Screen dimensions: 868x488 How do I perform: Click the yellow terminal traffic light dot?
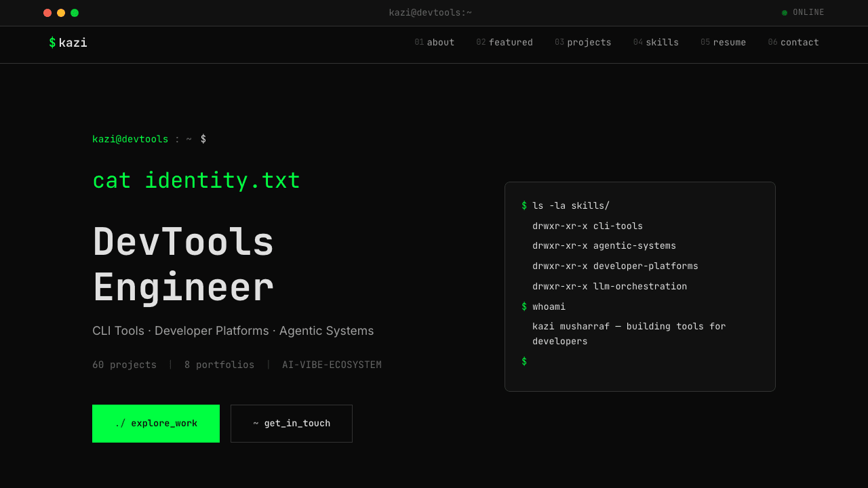[61, 12]
